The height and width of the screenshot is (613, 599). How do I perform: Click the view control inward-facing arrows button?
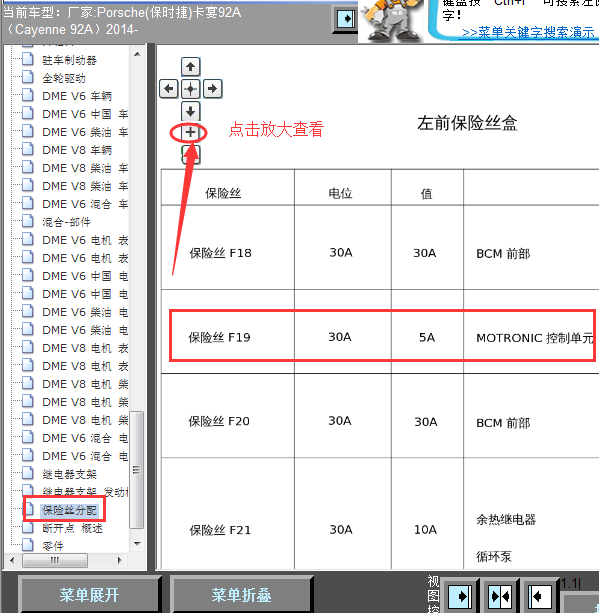coord(500,597)
